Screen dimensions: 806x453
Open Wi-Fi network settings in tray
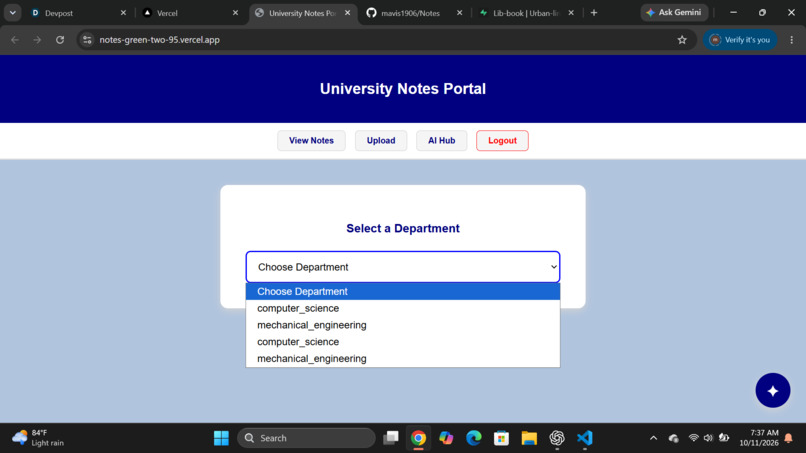point(693,438)
